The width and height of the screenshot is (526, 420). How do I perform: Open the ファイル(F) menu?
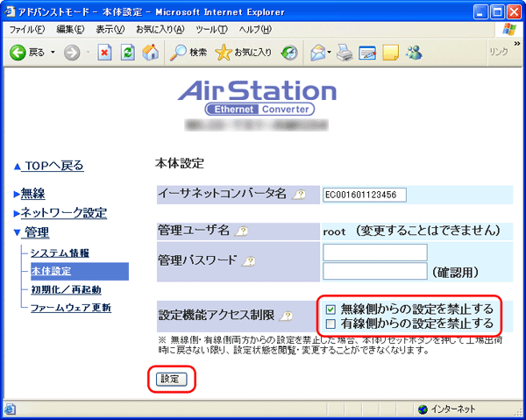click(x=27, y=29)
